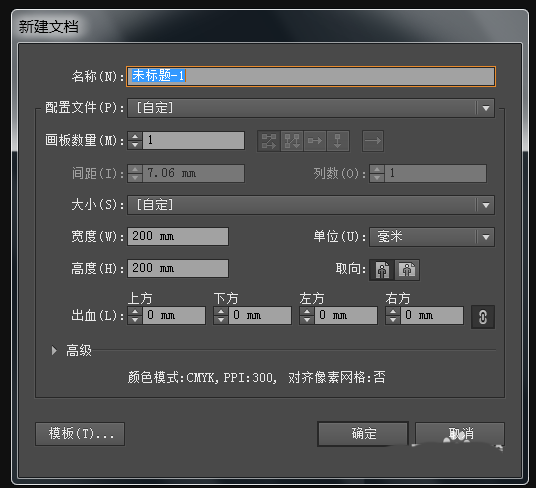Increase 上方 top bleed with up stepper
This screenshot has width=536, height=488.
[x=135, y=311]
